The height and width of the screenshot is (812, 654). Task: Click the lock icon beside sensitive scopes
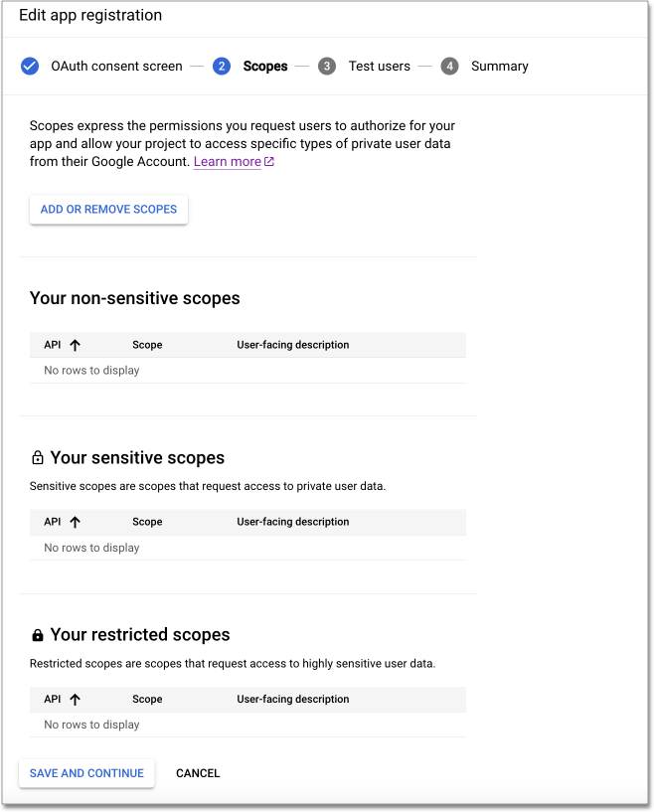pos(38,458)
